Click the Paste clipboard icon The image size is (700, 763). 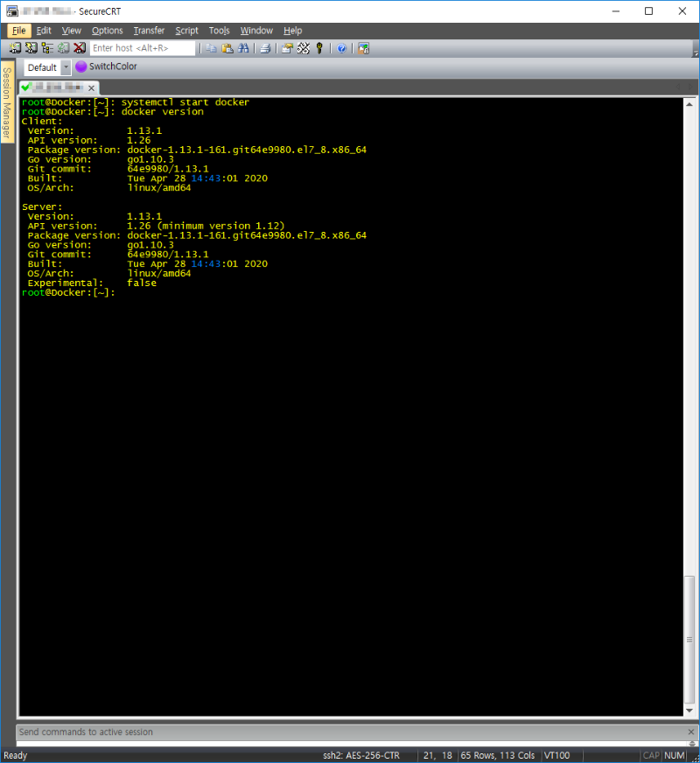click(227, 48)
